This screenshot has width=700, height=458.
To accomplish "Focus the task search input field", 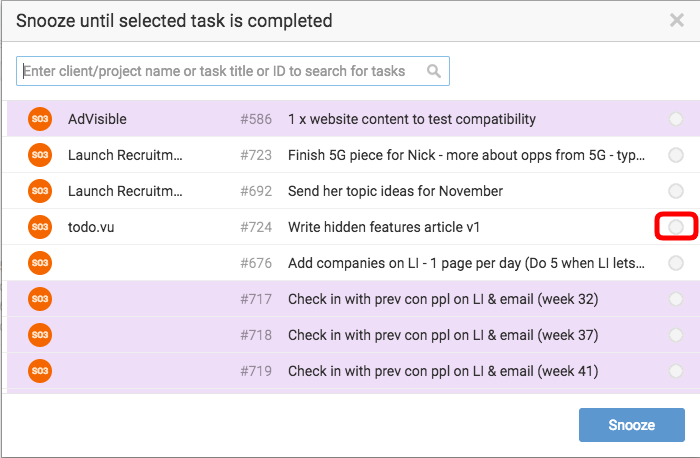I will (x=233, y=71).
